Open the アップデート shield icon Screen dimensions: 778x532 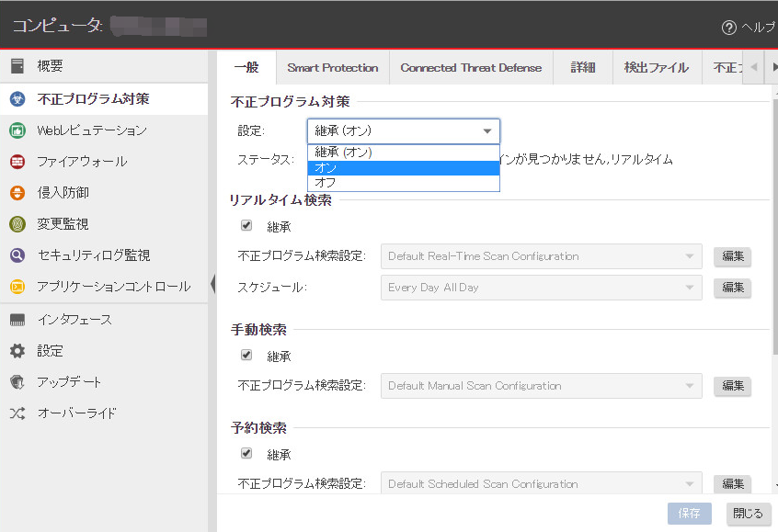pos(17,382)
